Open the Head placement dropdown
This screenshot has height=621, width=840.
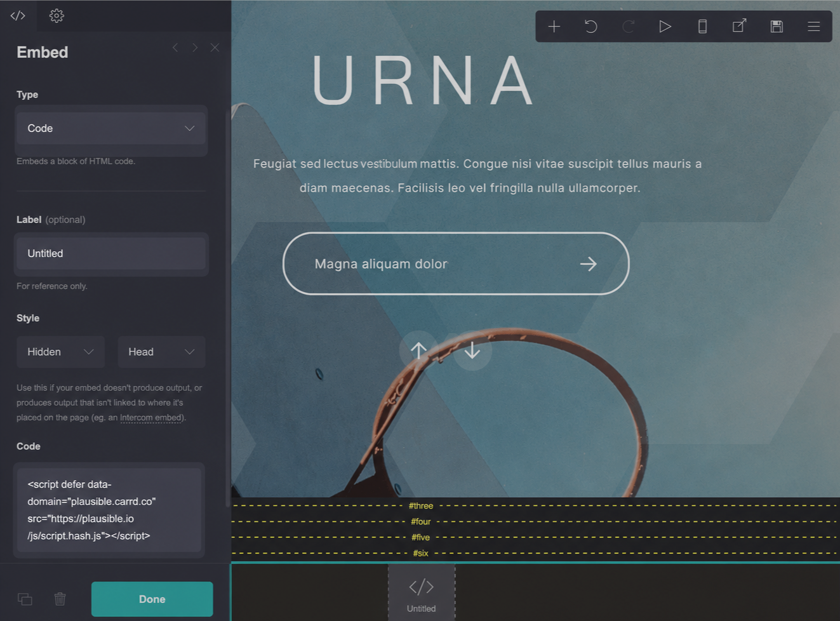click(162, 352)
